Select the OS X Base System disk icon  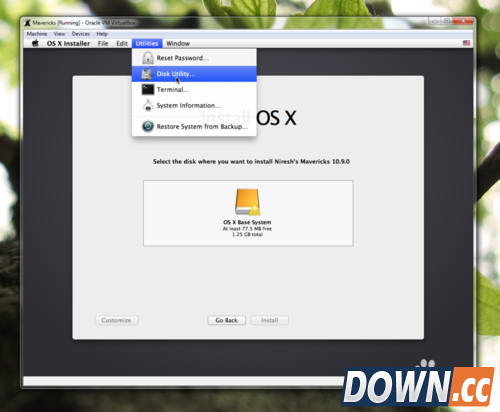click(x=247, y=202)
